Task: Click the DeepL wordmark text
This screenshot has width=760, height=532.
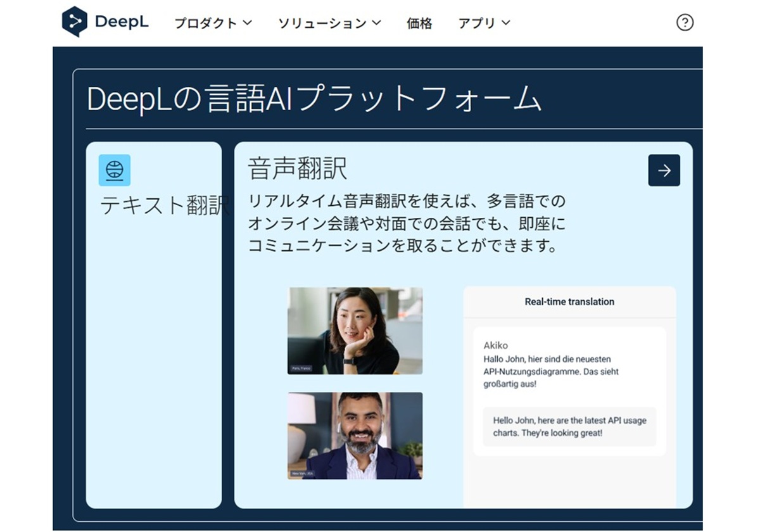Action: [122, 22]
